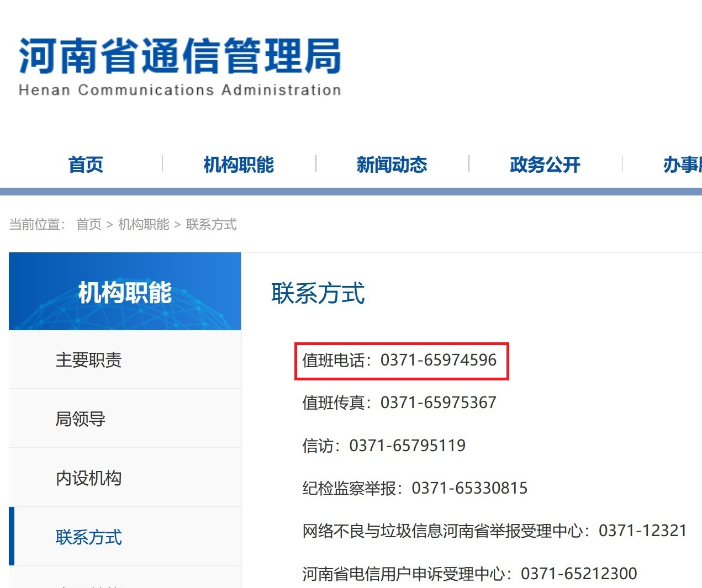The height and width of the screenshot is (588, 702).
Task: Click the 机构职能 sidebar header banner
Action: pos(125,292)
